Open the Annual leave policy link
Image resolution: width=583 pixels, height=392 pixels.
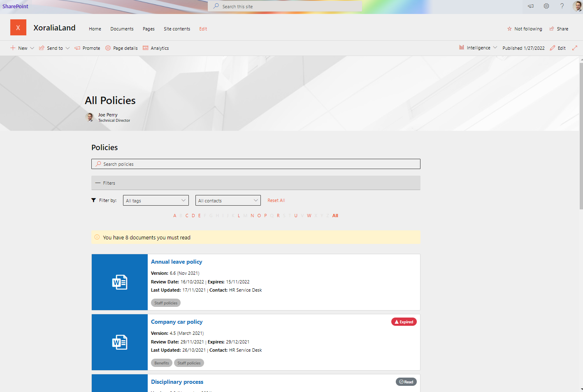pyautogui.click(x=177, y=262)
